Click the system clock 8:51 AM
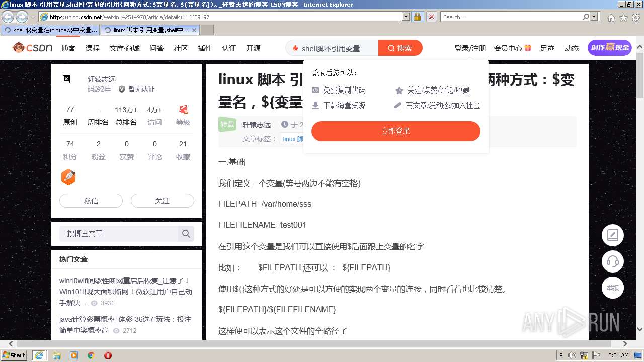 pos(618,355)
